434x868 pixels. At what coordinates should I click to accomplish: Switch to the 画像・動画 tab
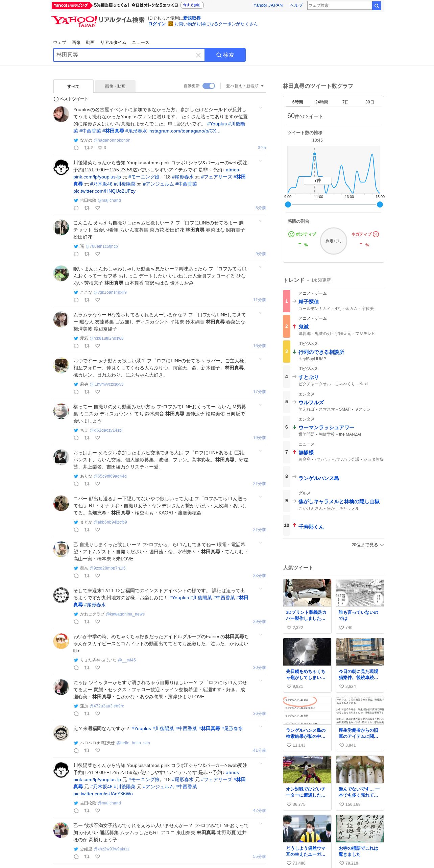pyautogui.click(x=115, y=86)
